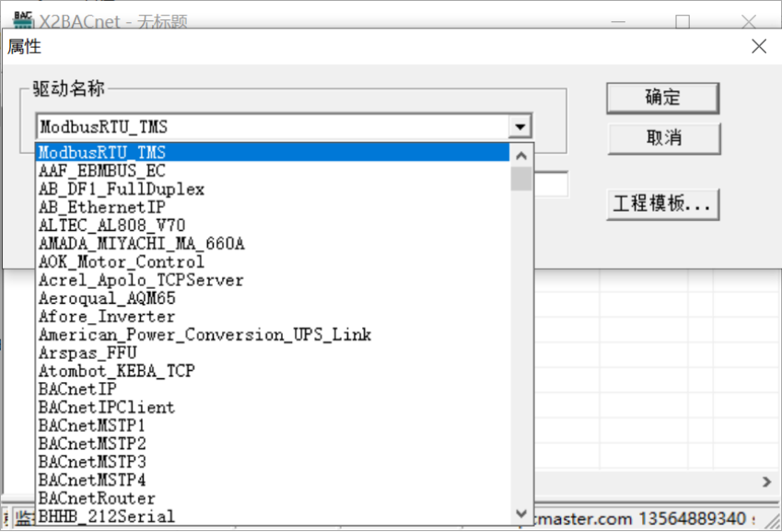Choose BACnetIPClient driver
The height and width of the screenshot is (532, 782).
(273, 408)
